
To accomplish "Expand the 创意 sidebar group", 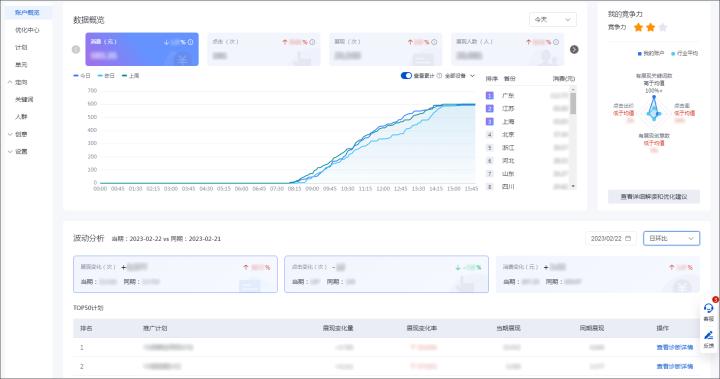I will click(x=17, y=134).
